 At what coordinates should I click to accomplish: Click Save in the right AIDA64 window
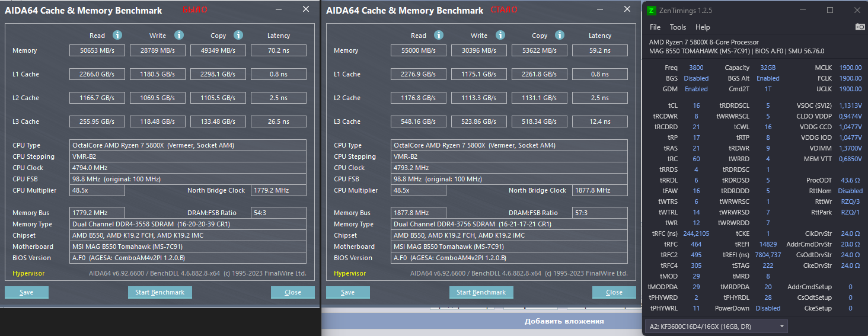click(x=348, y=292)
